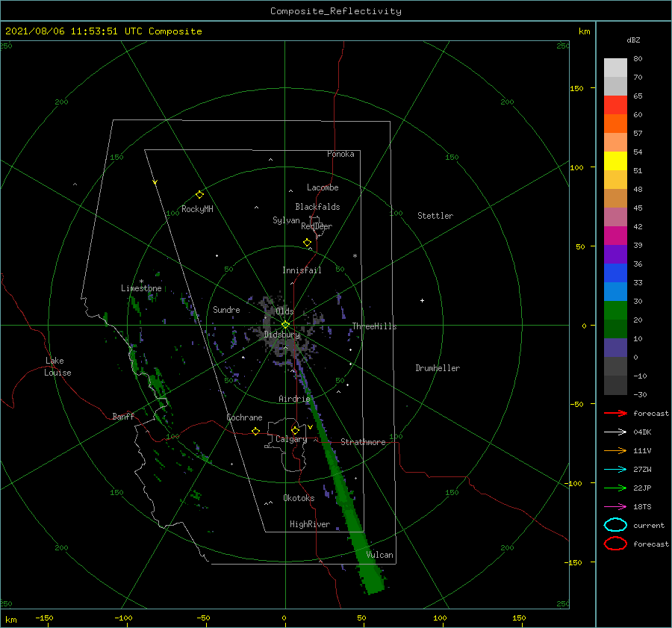Click the orange 111V arrow legend icon

tap(615, 450)
